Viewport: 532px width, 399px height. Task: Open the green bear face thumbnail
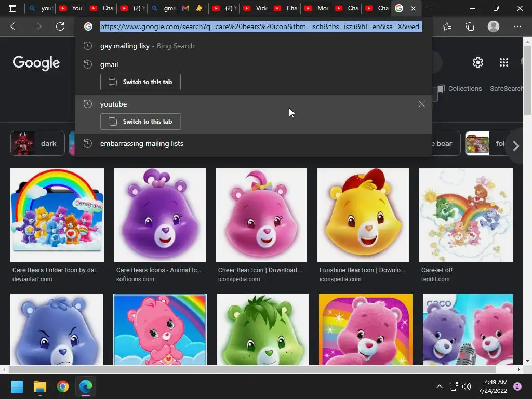pos(263,330)
